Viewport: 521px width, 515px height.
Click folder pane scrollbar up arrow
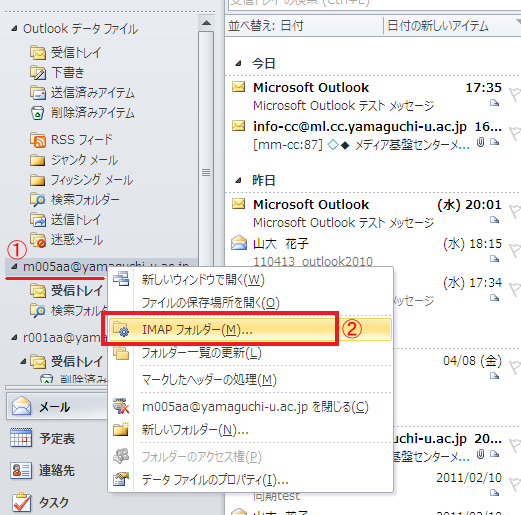[x=206, y=23]
